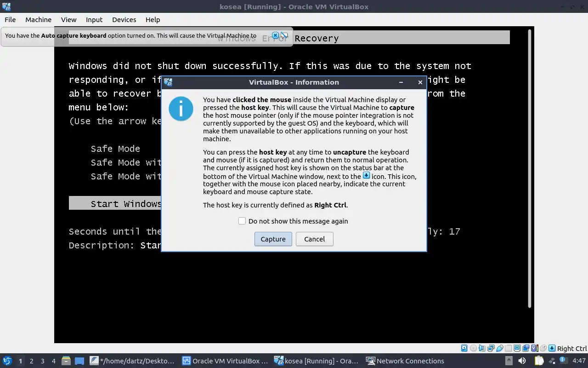Click the network adapters indicator in the status bar

click(491, 348)
